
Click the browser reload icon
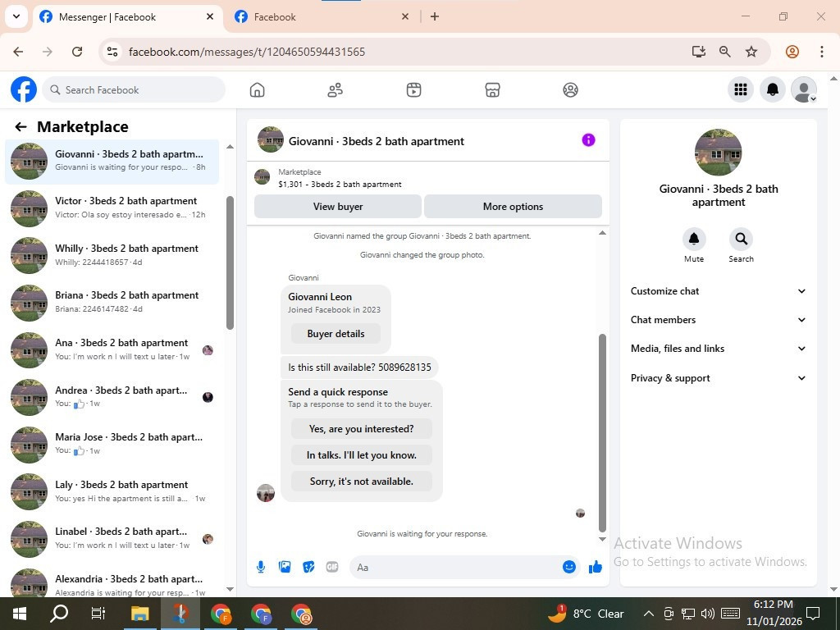coord(77,52)
